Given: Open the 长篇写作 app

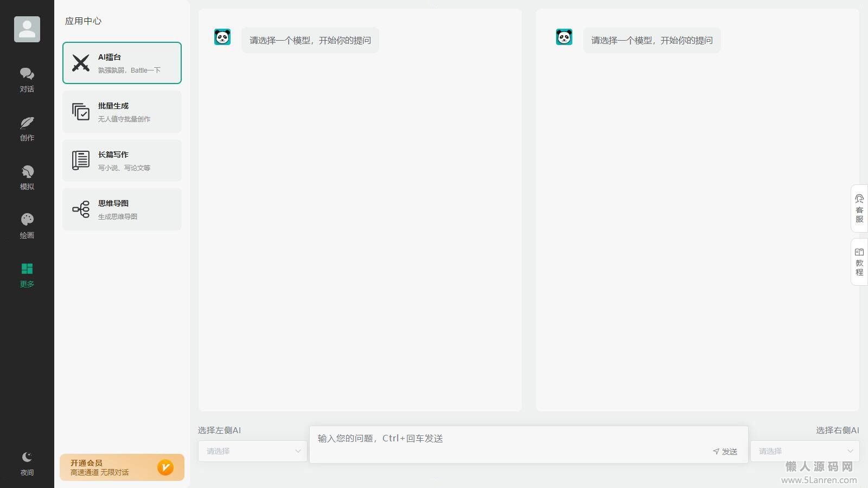Looking at the screenshot, I should pyautogui.click(x=122, y=160).
